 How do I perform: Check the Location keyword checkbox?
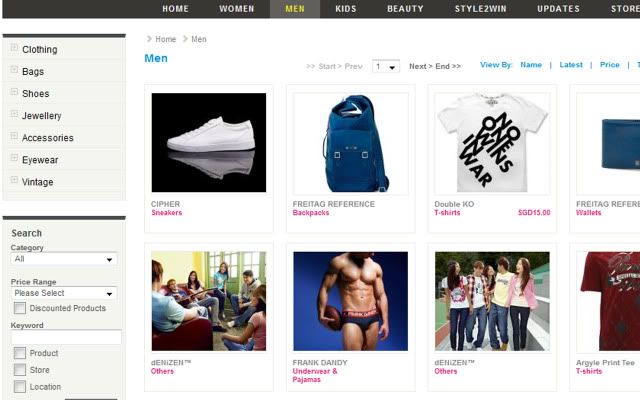20,386
